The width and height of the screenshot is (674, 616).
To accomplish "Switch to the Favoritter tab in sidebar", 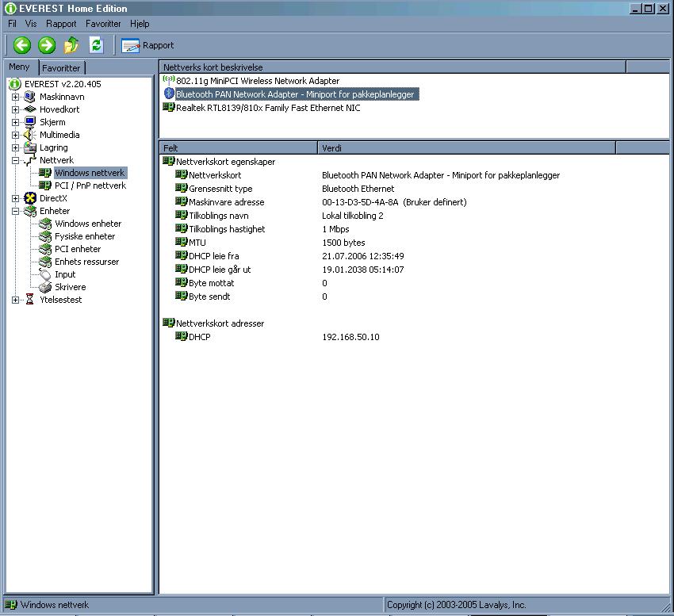I will coord(61,68).
